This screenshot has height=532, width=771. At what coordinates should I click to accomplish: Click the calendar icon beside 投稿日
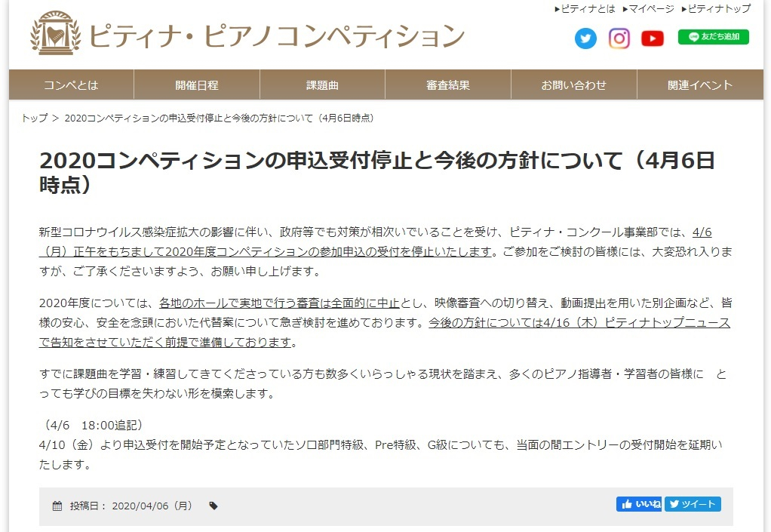tap(57, 506)
